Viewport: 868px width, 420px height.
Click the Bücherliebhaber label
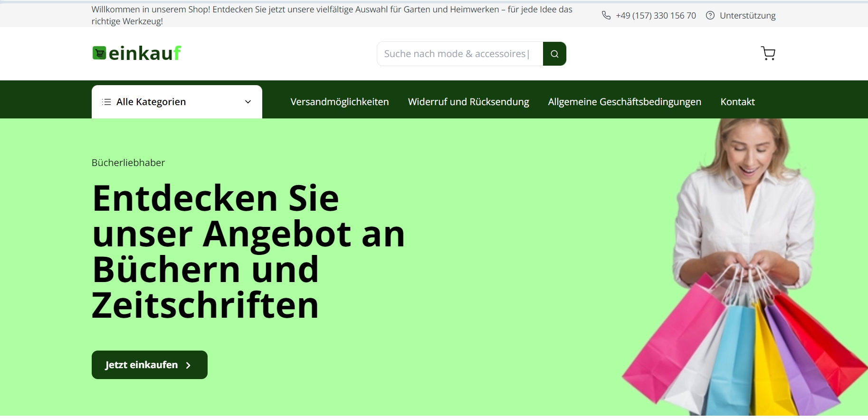point(128,163)
